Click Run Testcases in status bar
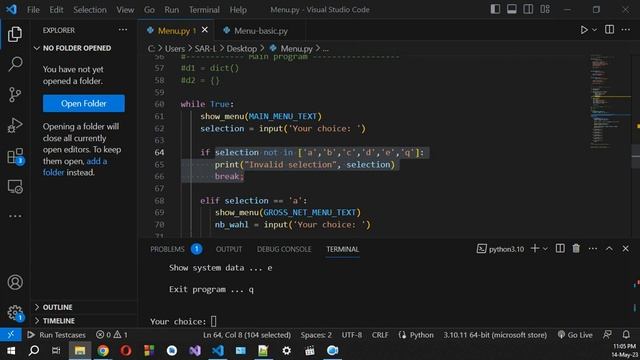This screenshot has height=360, width=640. click(x=56, y=335)
